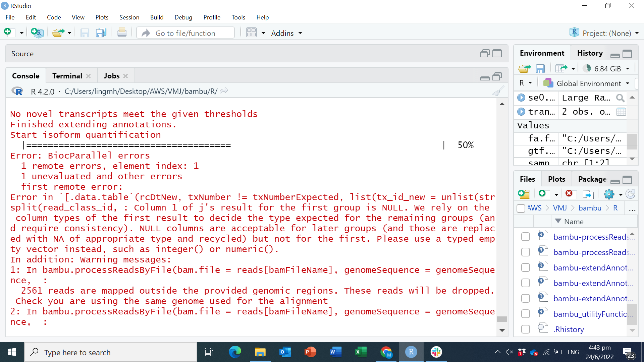Open Slack from the Windows taskbar
The height and width of the screenshot is (362, 644).
point(436,352)
